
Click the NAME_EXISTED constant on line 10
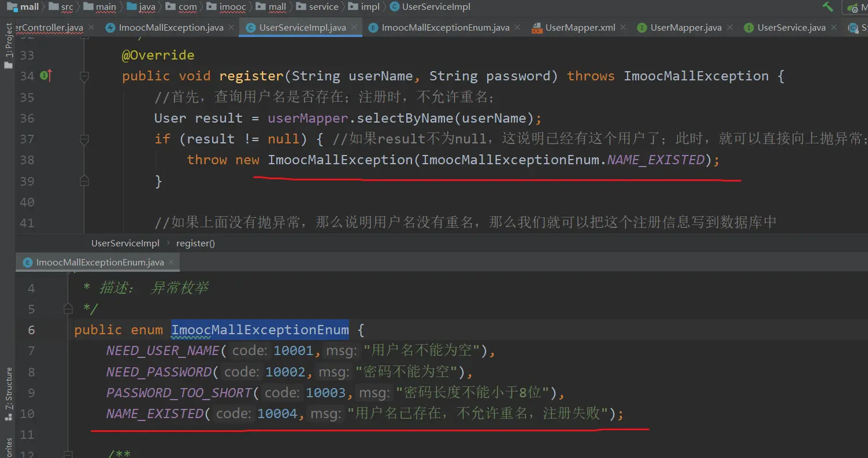155,414
